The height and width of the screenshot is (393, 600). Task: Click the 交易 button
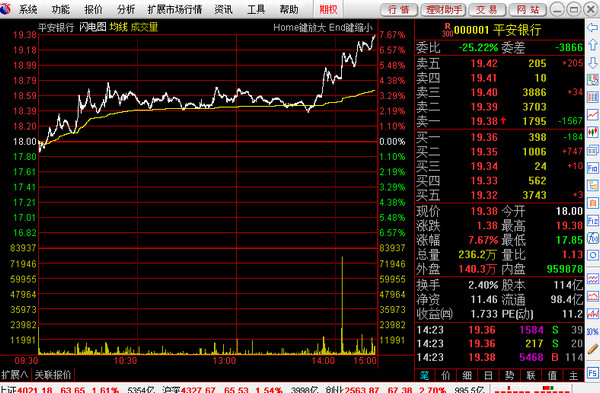click(x=487, y=10)
